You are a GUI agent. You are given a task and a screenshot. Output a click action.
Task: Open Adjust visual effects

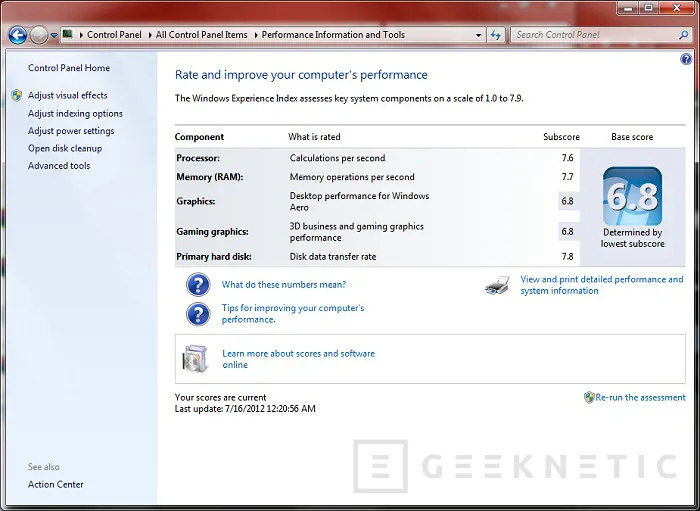point(67,95)
